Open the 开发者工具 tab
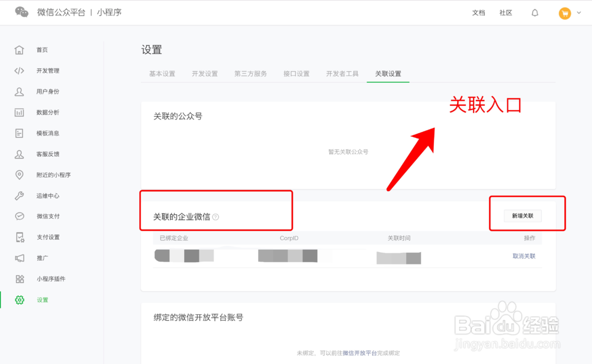The image size is (592, 364). pos(342,73)
